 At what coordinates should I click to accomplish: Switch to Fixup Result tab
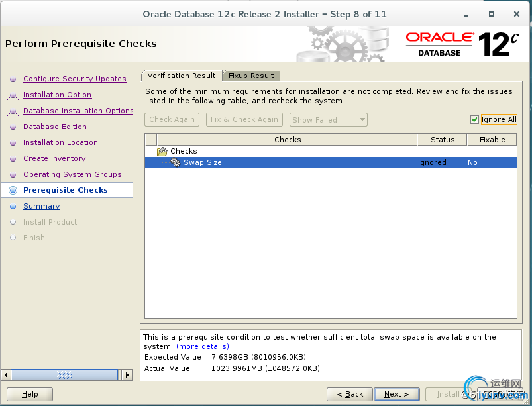251,76
